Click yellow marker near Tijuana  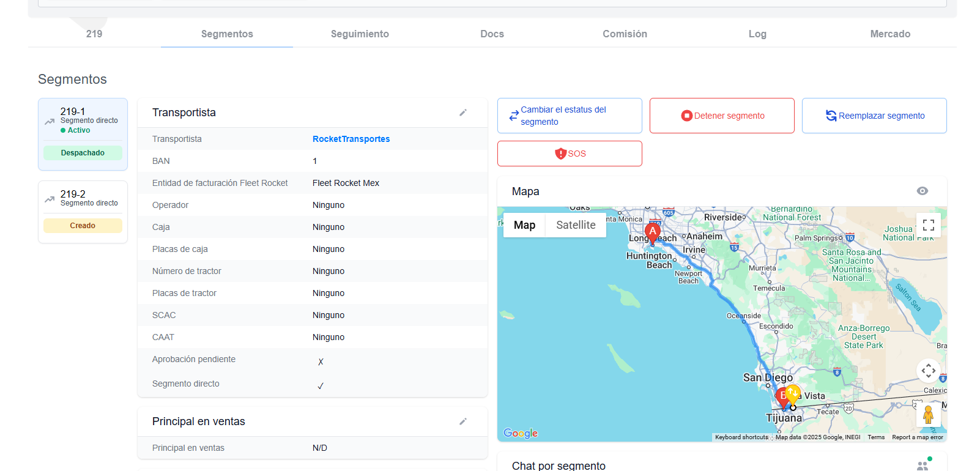tap(793, 395)
